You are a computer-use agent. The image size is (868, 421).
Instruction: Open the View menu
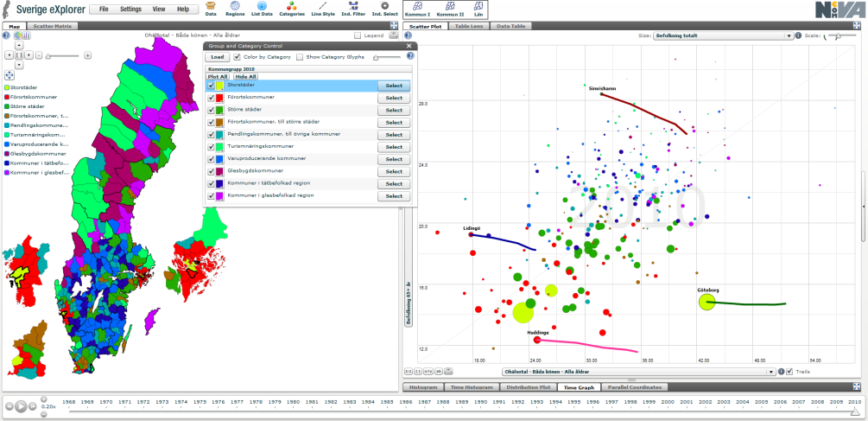pos(159,10)
